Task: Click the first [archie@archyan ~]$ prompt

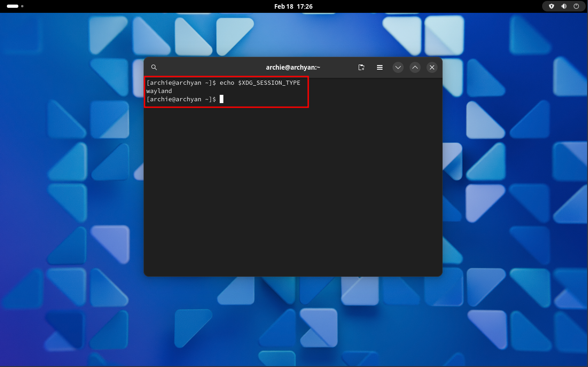Action: pos(181,82)
